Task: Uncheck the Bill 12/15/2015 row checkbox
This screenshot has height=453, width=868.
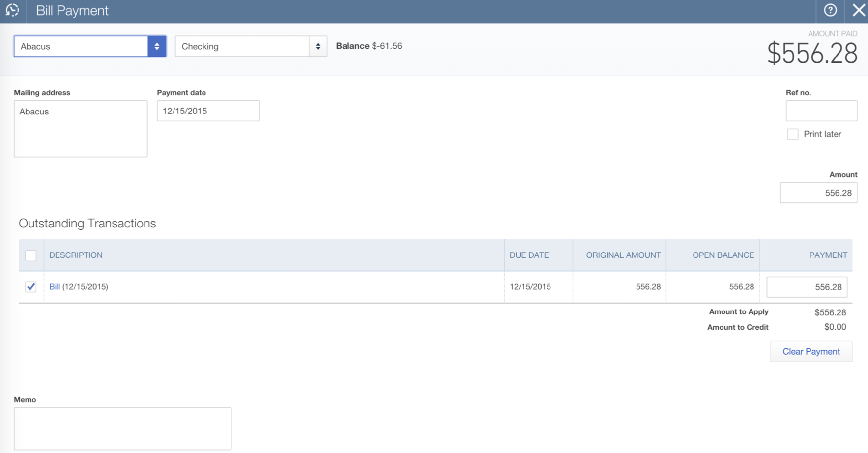Action: (x=30, y=287)
